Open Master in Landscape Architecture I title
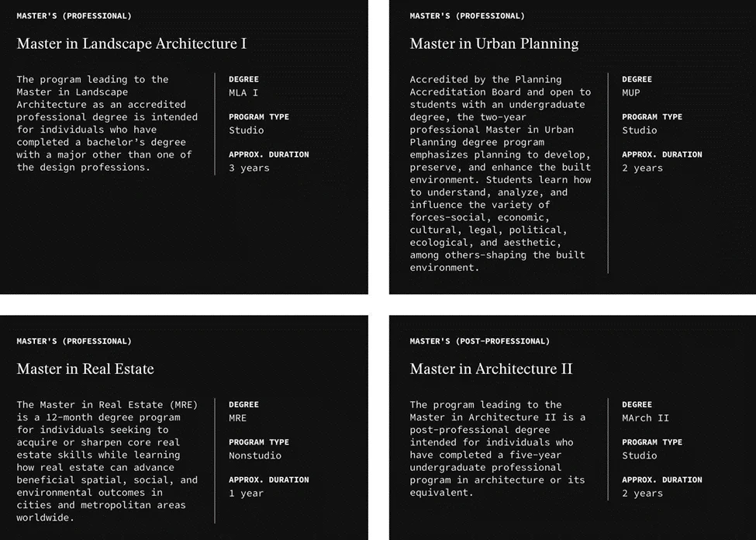 (132, 44)
